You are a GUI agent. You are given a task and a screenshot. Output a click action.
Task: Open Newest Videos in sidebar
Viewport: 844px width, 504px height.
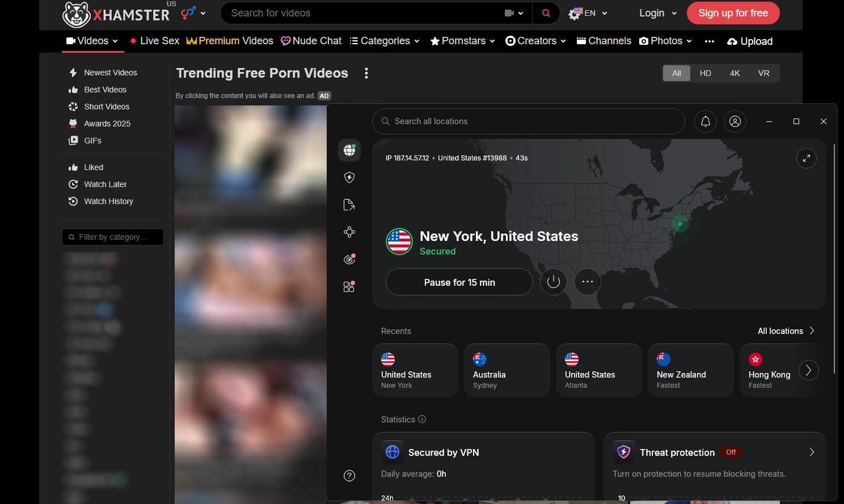click(x=103, y=73)
